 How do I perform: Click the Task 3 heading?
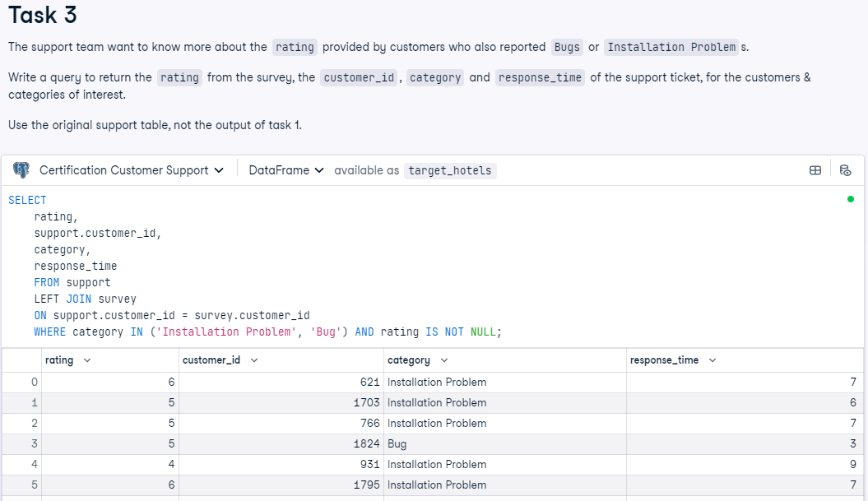pyautogui.click(x=42, y=15)
